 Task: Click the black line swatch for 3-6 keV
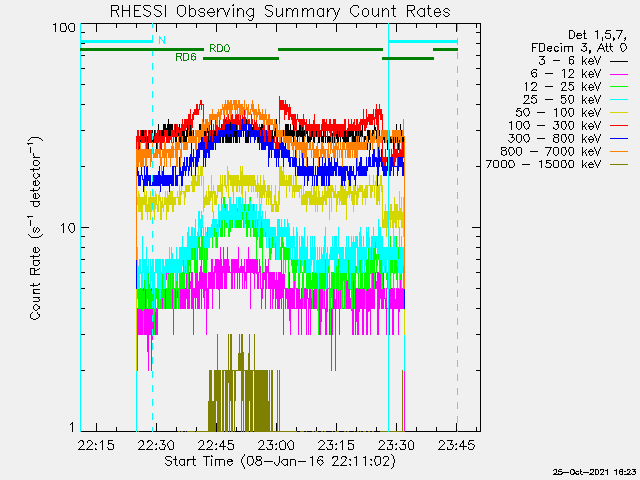(x=619, y=62)
